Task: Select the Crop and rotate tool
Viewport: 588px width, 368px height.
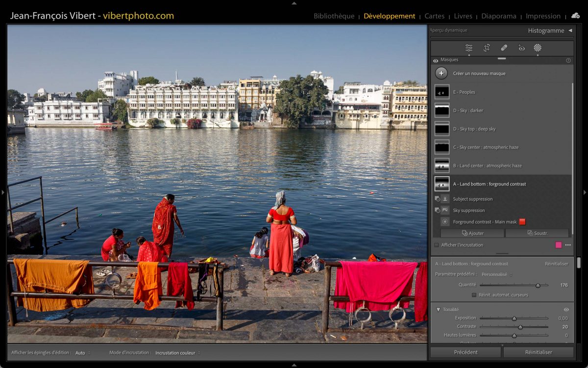Action: [487, 48]
